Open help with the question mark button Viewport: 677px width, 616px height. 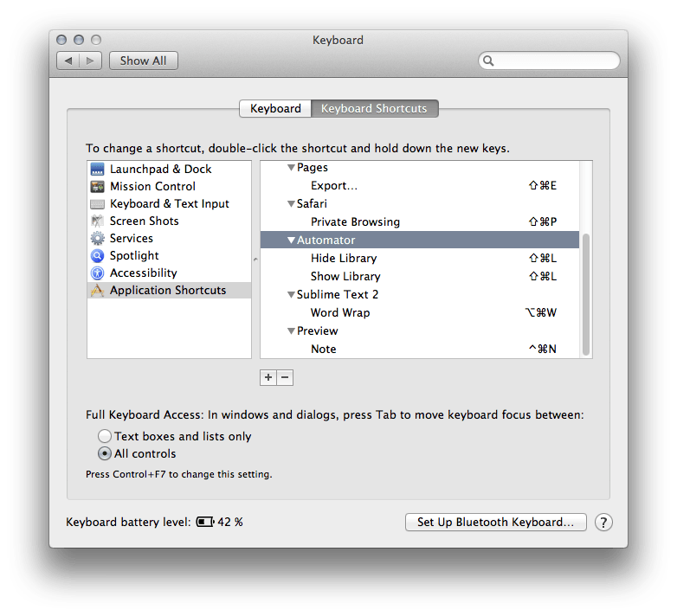tap(604, 523)
